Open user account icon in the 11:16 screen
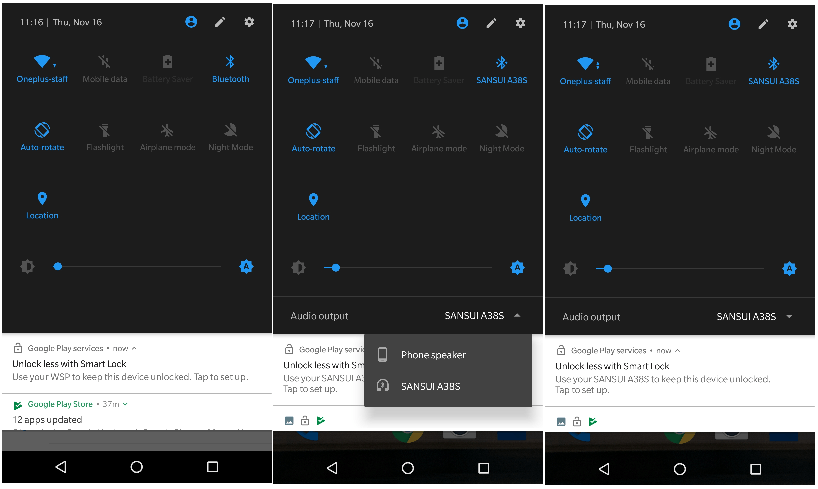This screenshot has height=489, width=818. (191, 22)
